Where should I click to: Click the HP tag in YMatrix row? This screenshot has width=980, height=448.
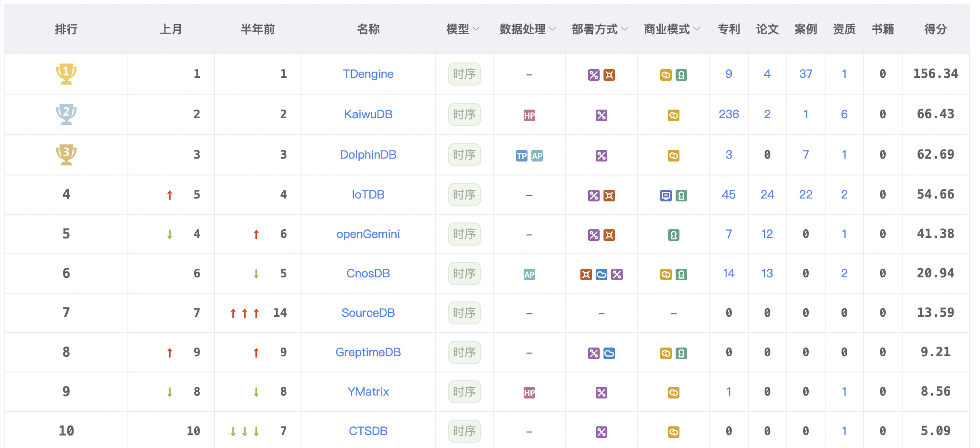tap(529, 393)
